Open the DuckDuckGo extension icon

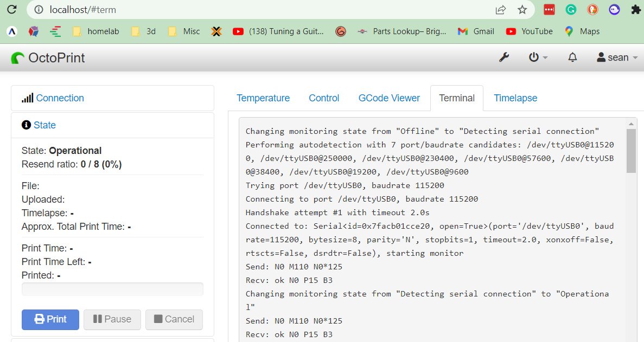592,9
